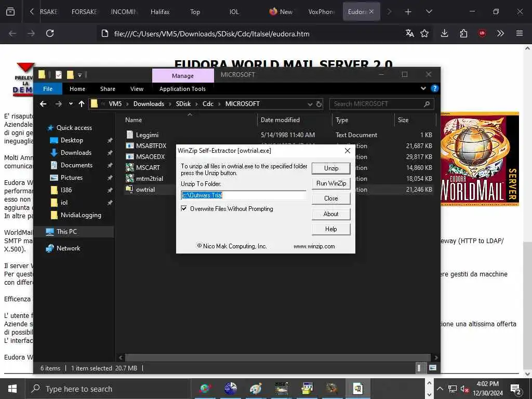Image resolution: width=532 pixels, height=399 pixels.
Task: Switch Explorer to details view icon
Action: point(419,368)
